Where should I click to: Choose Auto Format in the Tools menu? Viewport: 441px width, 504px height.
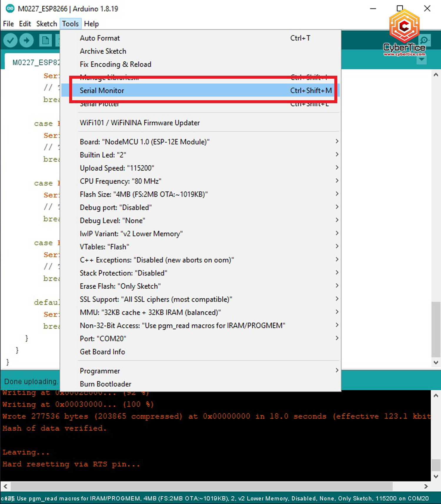[100, 38]
